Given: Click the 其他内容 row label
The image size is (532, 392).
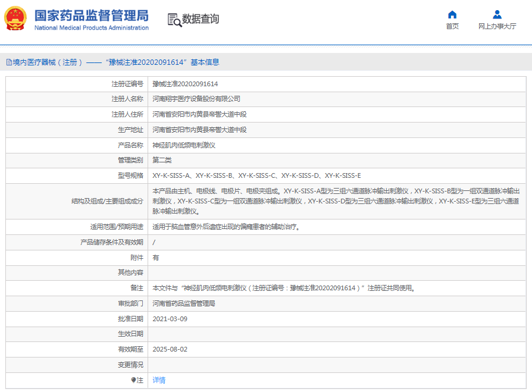Looking at the screenshot, I should (x=131, y=272).
